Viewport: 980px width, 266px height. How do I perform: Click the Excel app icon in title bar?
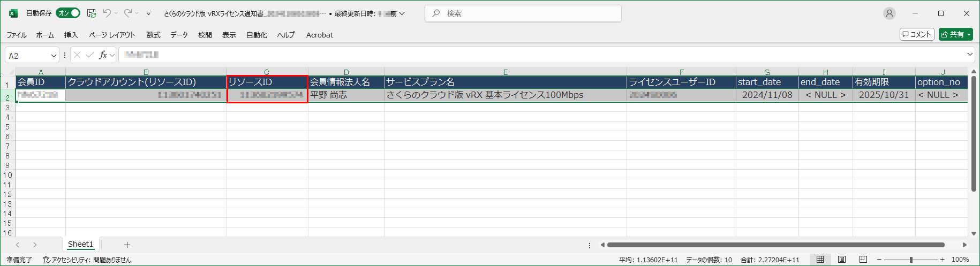13,13
